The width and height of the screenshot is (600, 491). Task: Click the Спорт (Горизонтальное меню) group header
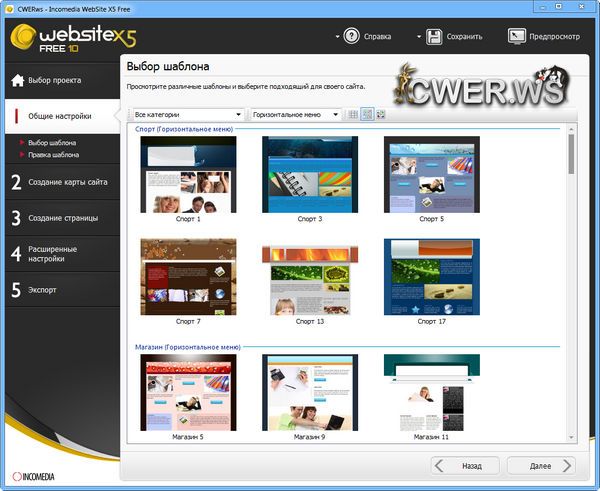click(x=184, y=129)
